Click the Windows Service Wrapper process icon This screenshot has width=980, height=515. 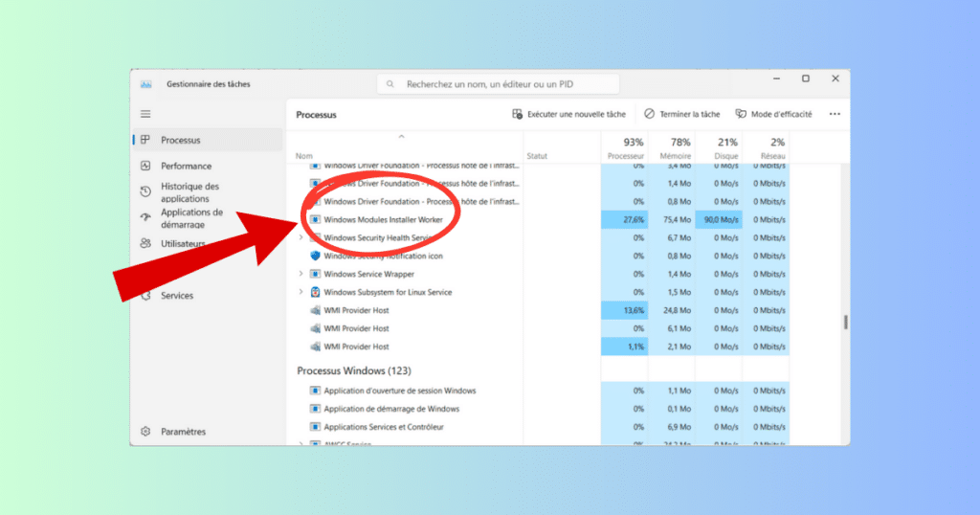tap(315, 274)
